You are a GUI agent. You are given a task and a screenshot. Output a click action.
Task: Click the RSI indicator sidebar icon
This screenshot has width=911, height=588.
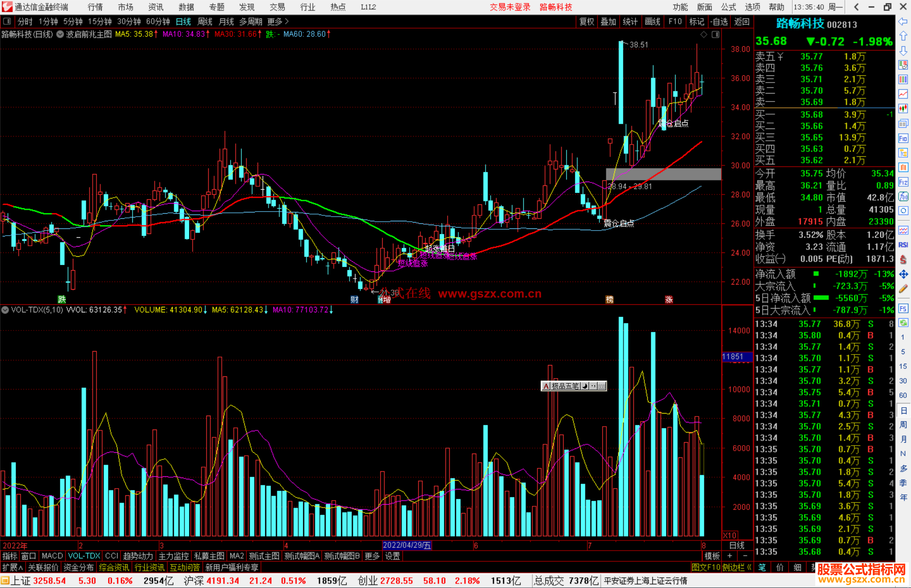click(903, 245)
